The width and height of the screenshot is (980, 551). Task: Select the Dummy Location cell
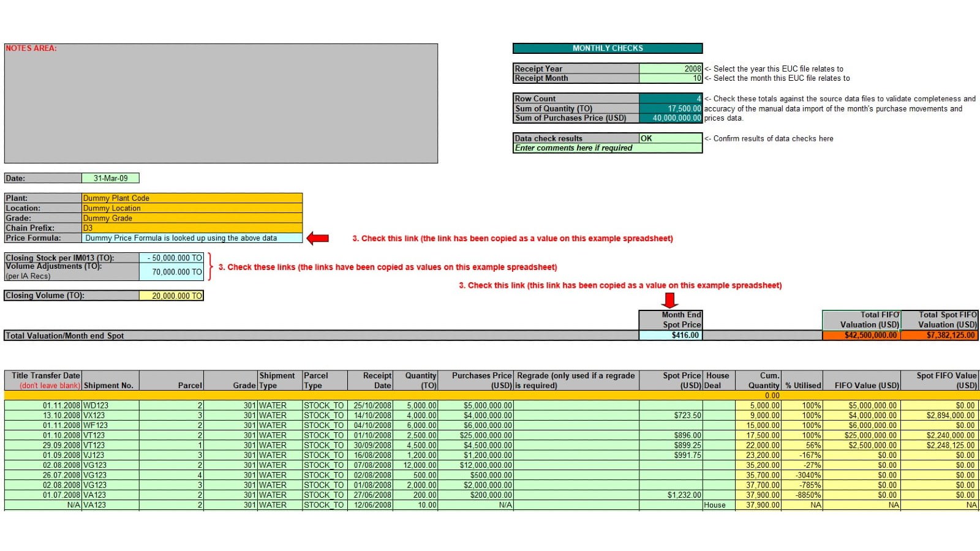point(192,208)
